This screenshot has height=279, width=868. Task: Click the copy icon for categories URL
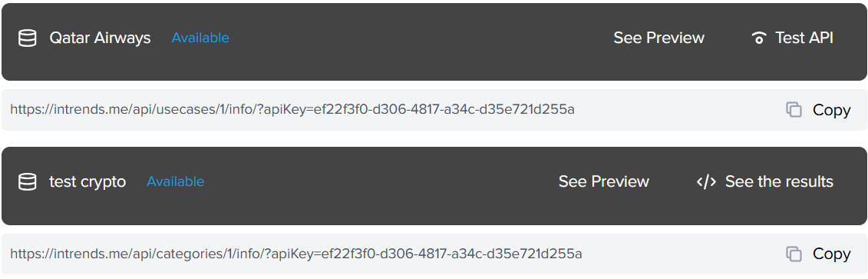pos(794,254)
